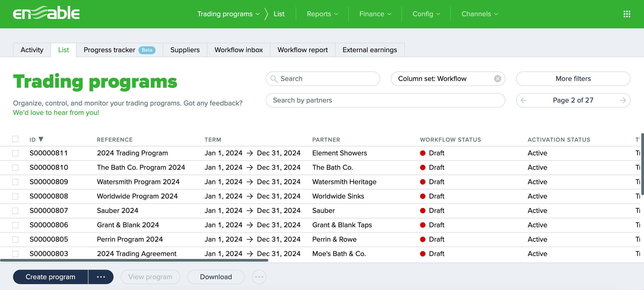Click the vertical scrollbar on the right
Screen dimensions: 644x290
[642, 164]
